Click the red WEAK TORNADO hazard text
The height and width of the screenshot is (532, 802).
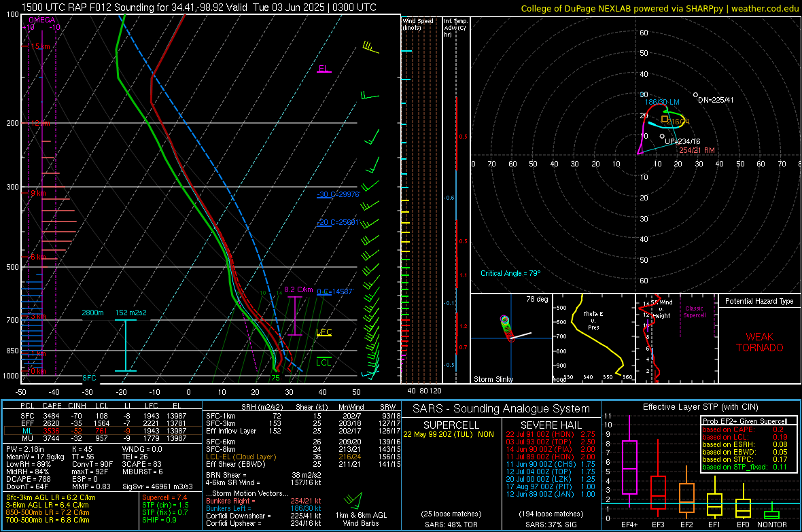coord(760,342)
